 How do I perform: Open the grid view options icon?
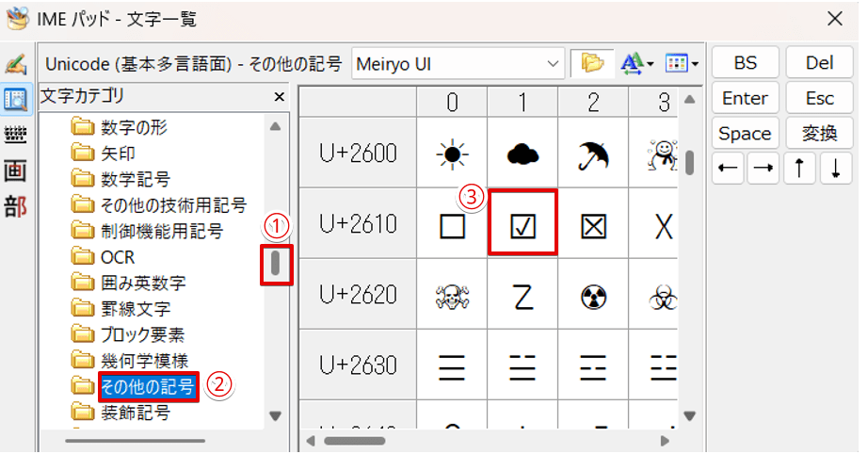(x=681, y=64)
